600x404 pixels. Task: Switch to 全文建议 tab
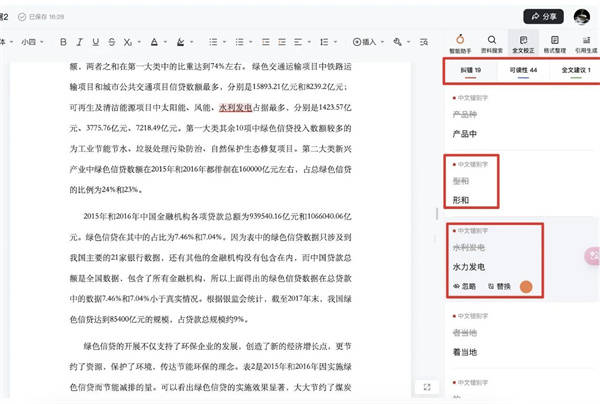(x=574, y=71)
